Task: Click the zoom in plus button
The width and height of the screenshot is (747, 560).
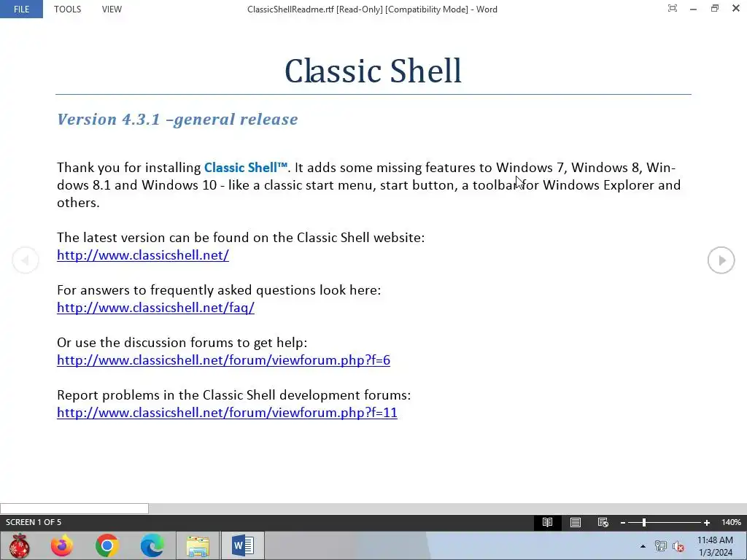Action: [x=707, y=523]
